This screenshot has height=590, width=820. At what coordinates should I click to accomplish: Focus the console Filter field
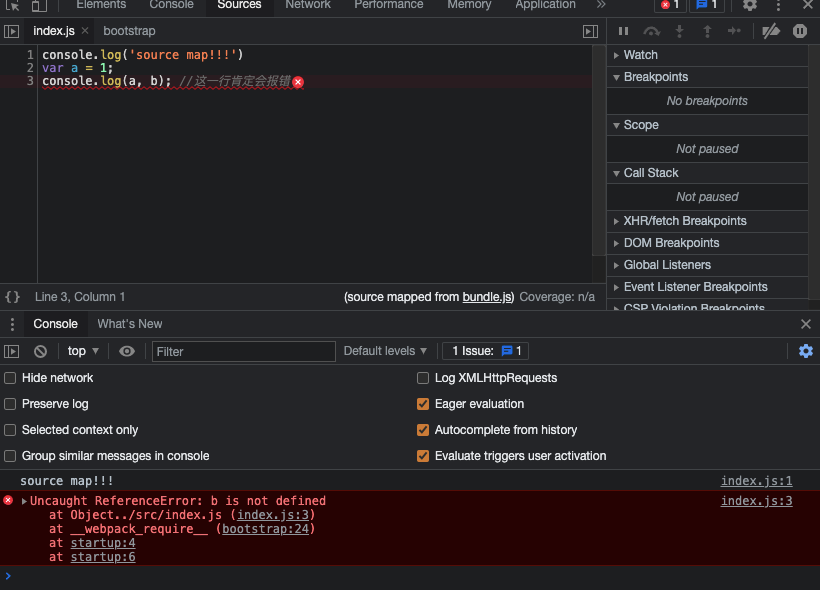tap(244, 351)
